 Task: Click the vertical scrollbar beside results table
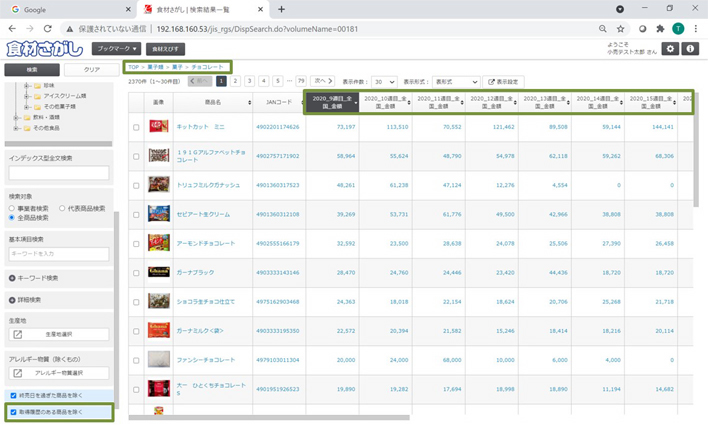pos(696,149)
